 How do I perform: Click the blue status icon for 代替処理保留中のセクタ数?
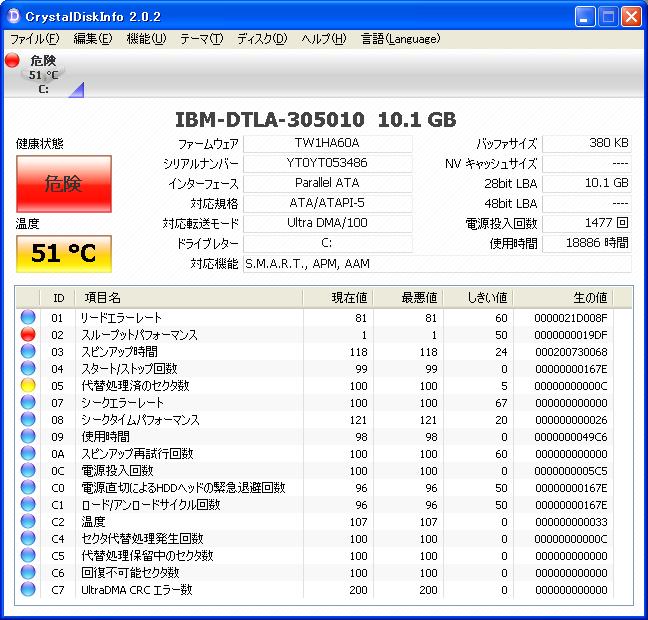[x=28, y=555]
